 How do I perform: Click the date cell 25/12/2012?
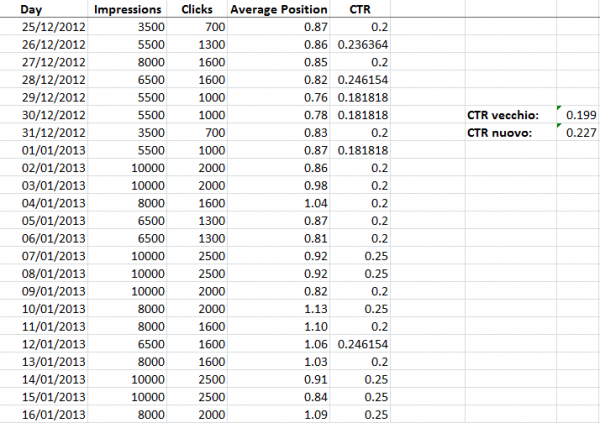[x=44, y=27]
